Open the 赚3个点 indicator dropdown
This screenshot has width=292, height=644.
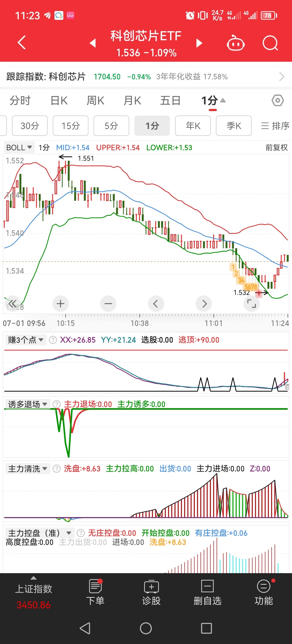click(25, 340)
